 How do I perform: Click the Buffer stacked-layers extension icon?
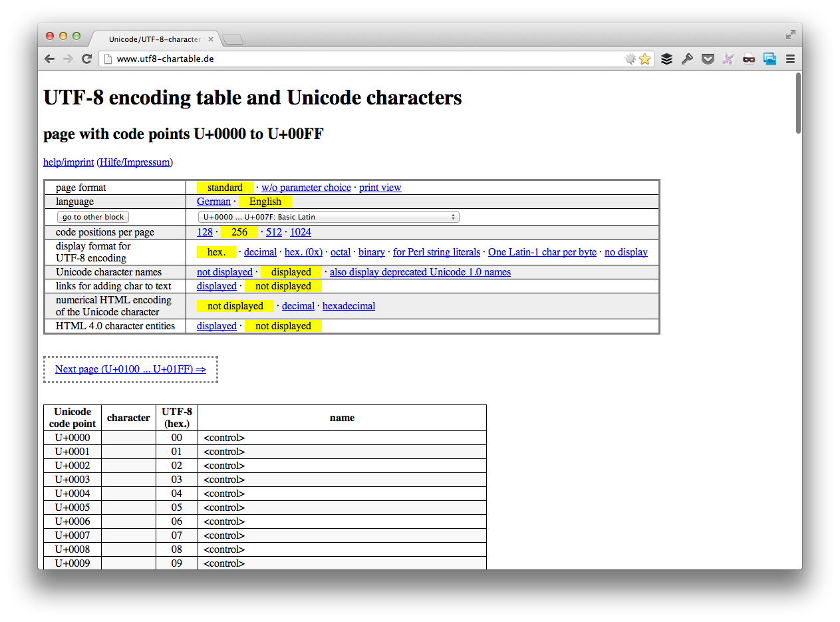(666, 59)
